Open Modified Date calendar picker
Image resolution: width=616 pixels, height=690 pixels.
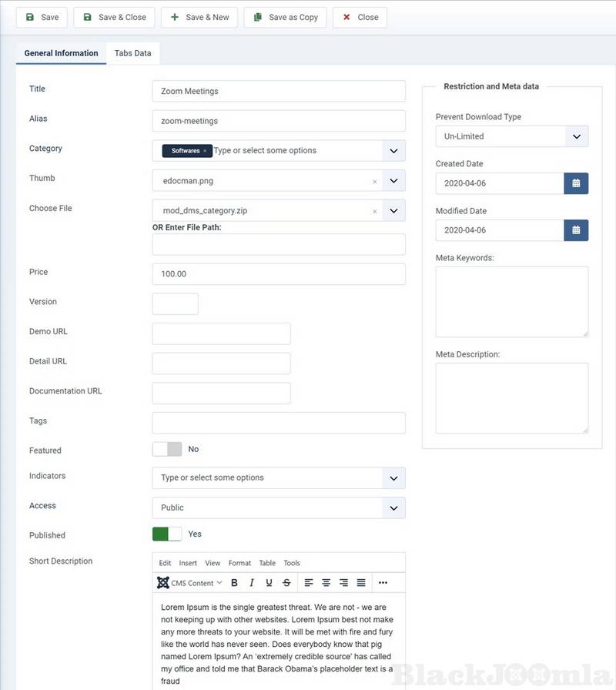[576, 230]
